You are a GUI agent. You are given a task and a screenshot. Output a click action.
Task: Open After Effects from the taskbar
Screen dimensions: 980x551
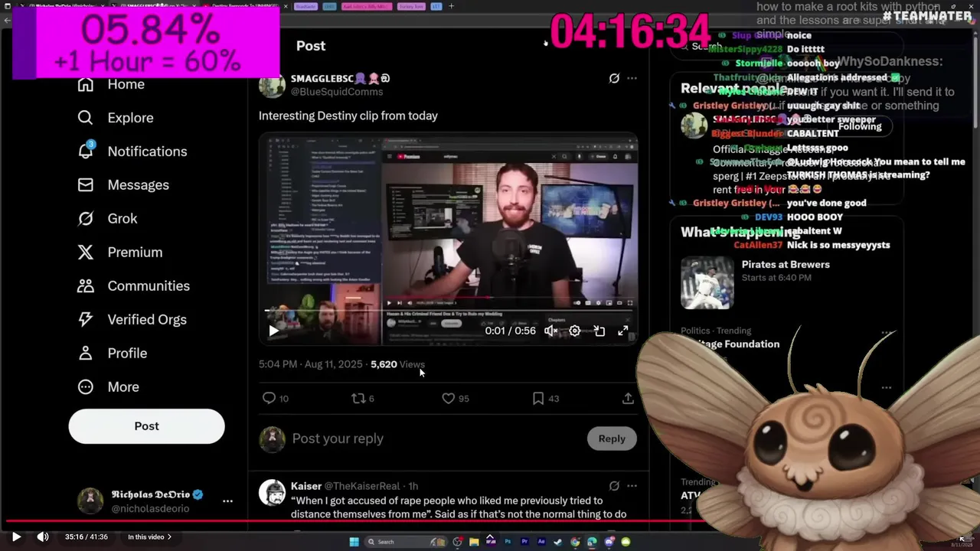[541, 542]
